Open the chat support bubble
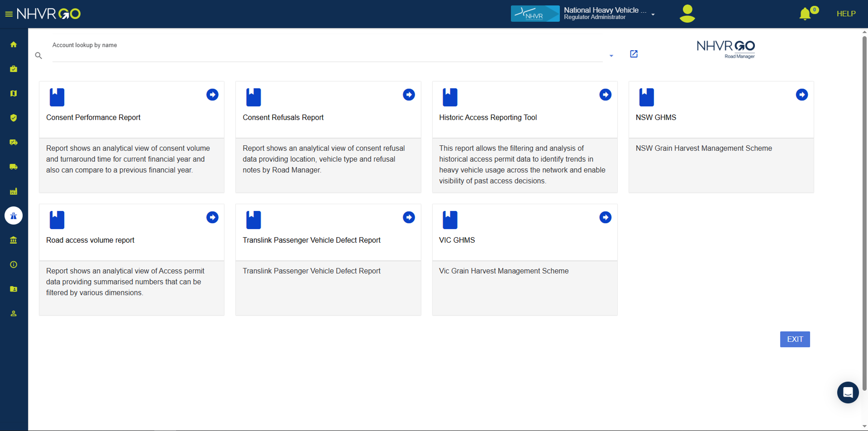Viewport: 868px width, 431px height. 848,392
